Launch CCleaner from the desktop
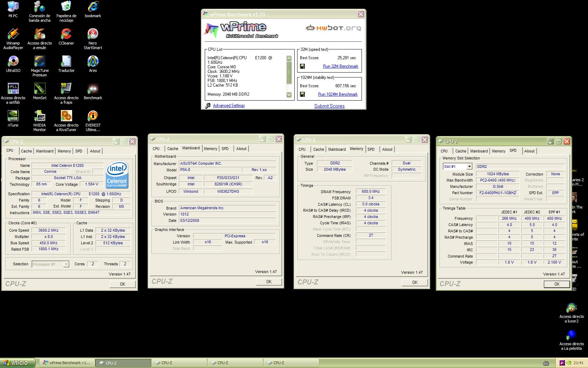 66,37
